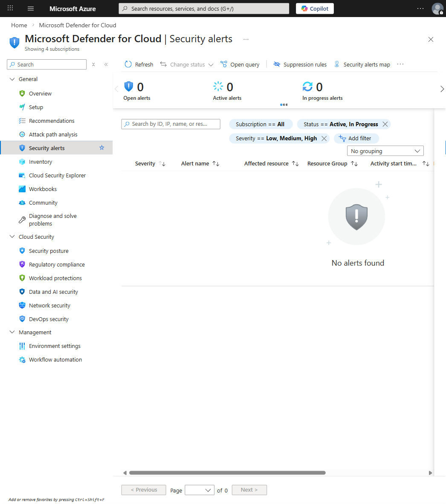Open Suppression rules
This screenshot has height=504, width=446.
point(300,64)
